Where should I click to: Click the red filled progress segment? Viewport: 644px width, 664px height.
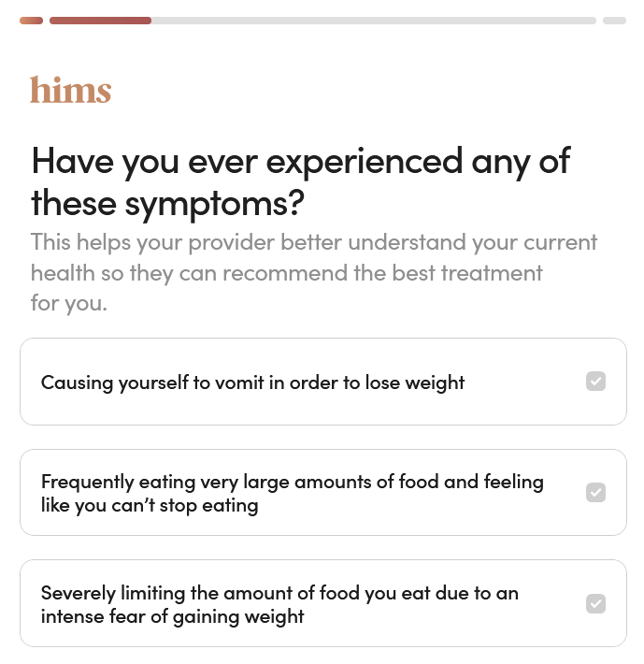100,21
